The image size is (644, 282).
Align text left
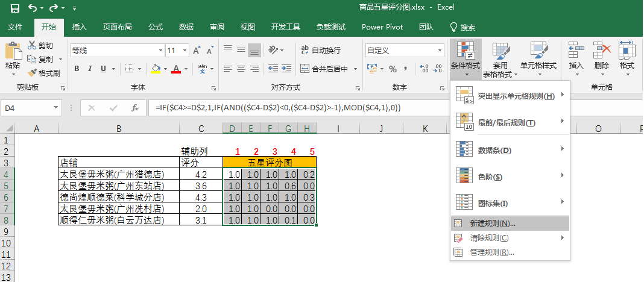tap(228, 69)
